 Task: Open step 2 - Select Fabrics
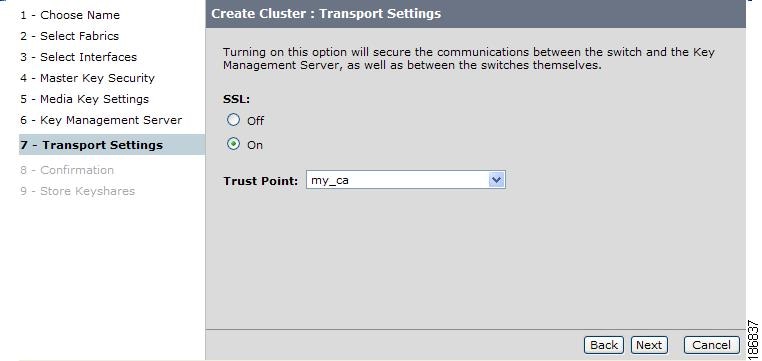[69, 36]
